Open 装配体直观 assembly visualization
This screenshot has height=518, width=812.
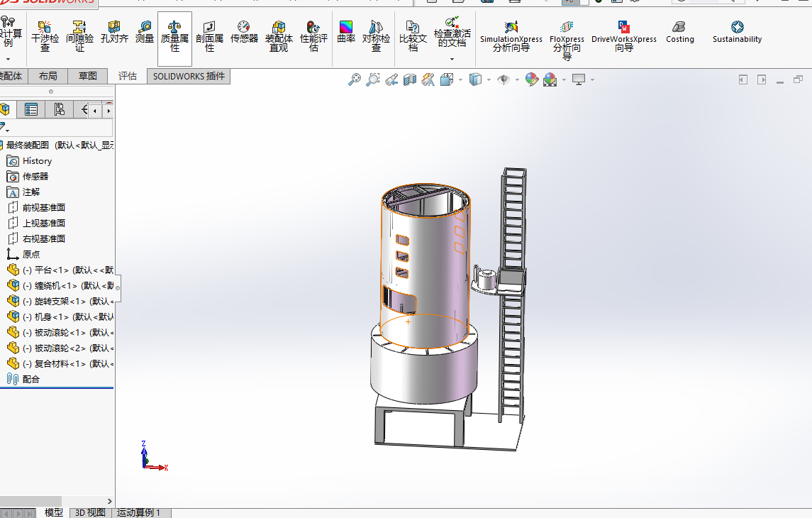click(x=279, y=37)
